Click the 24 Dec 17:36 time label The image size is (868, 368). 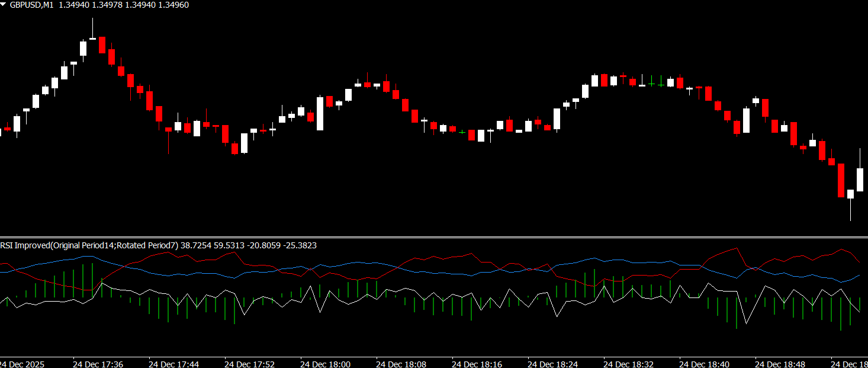pyautogui.click(x=98, y=364)
